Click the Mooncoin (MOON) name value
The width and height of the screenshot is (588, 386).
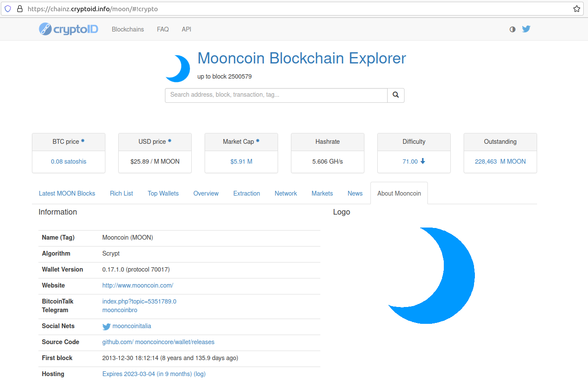[128, 237]
